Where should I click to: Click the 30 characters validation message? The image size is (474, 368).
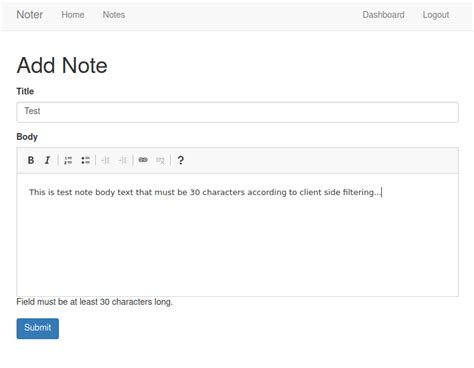click(x=94, y=302)
